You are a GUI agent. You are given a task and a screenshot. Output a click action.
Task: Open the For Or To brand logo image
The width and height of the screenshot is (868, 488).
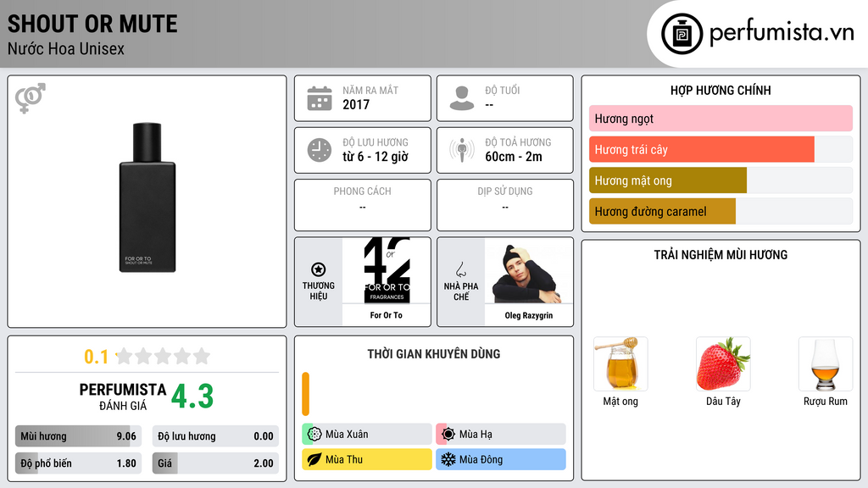click(x=387, y=270)
